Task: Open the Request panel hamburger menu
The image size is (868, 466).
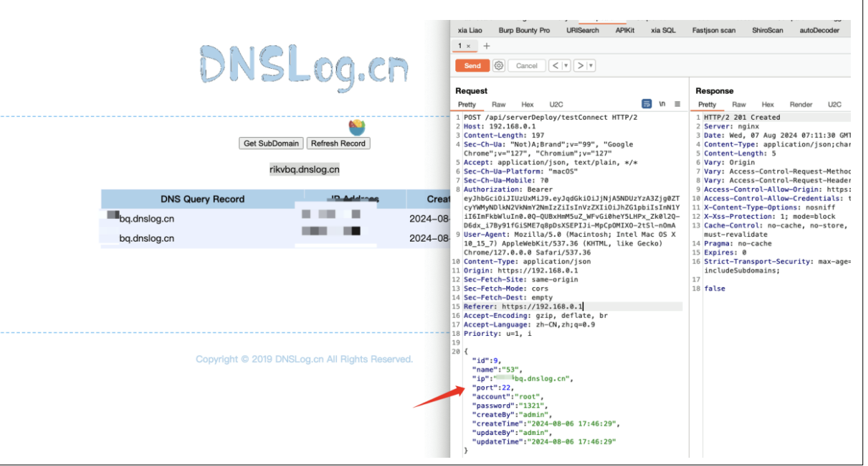Action: pyautogui.click(x=677, y=104)
